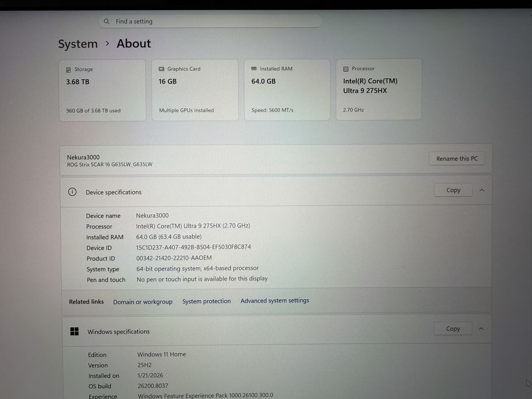The image size is (532, 399).
Task: Click the Find a setting search box
Action: 210,22
